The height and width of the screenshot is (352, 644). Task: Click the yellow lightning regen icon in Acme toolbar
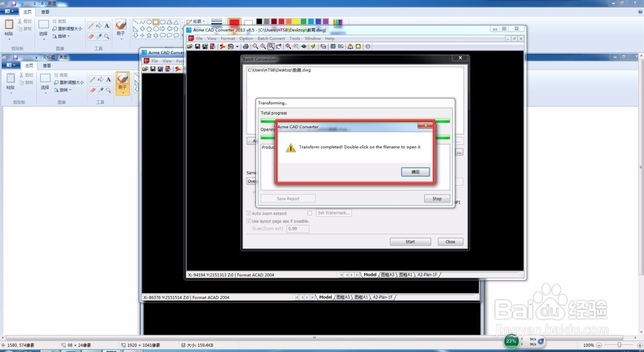[313, 46]
